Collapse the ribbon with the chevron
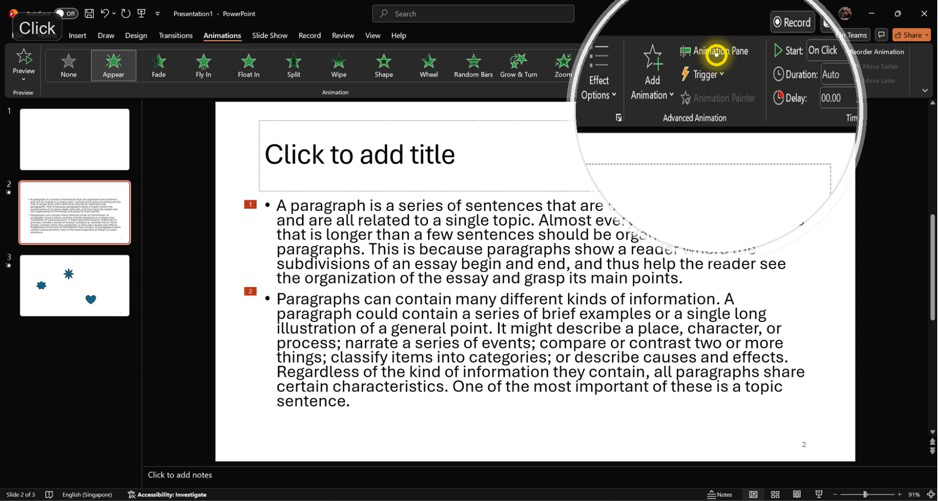Viewport: 939px width, 501px height. coord(925,90)
